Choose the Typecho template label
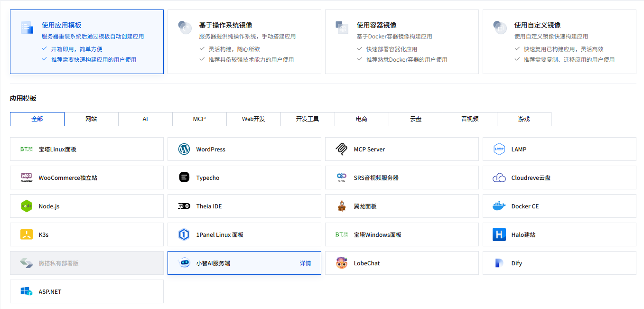Image resolution: width=644 pixels, height=309 pixels. pos(208,178)
